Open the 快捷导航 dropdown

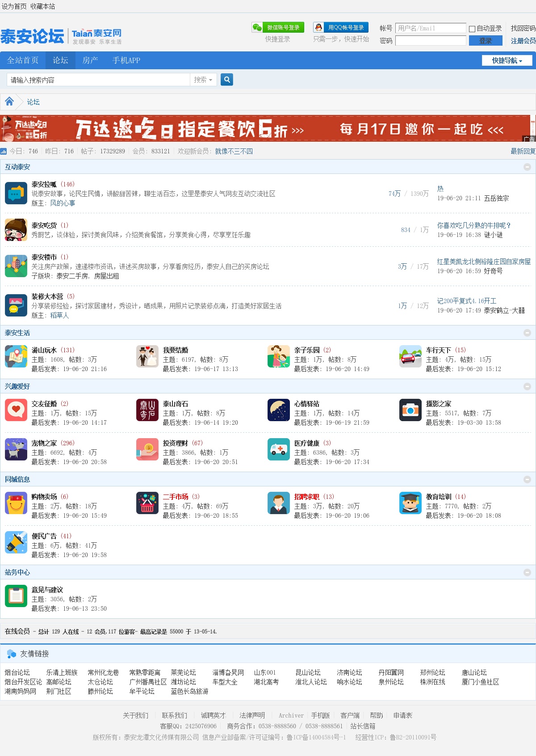click(x=507, y=60)
